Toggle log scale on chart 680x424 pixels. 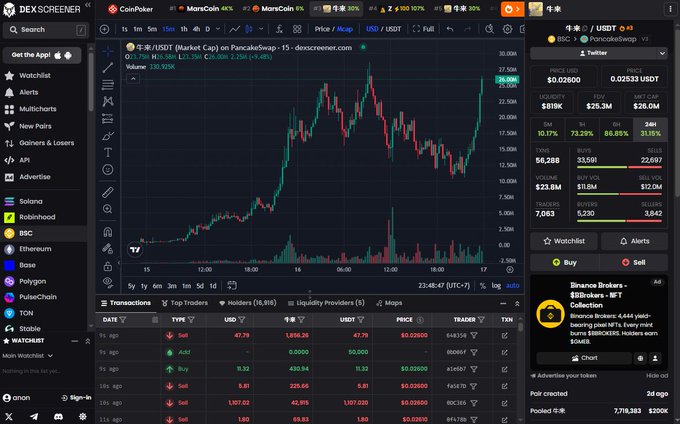click(496, 286)
